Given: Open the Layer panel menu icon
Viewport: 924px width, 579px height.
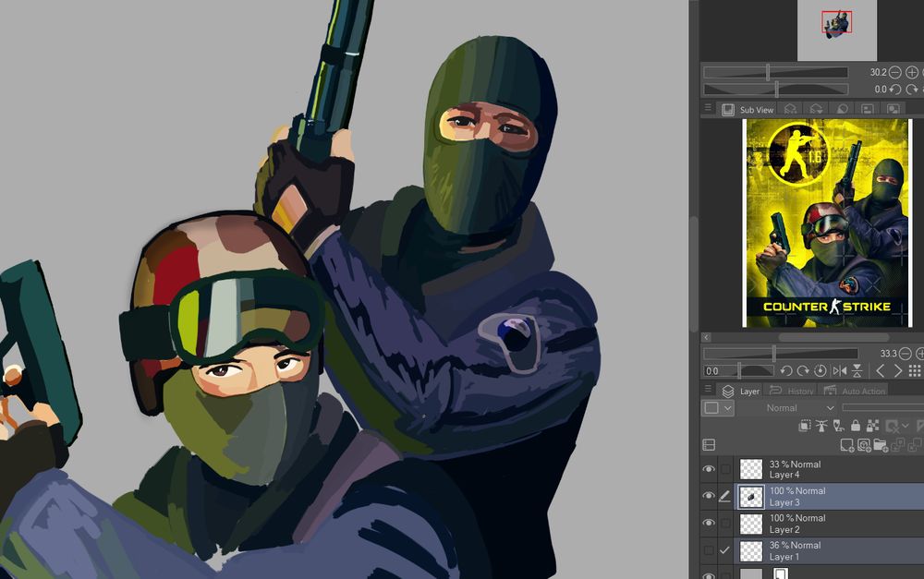Looking at the screenshot, I should tap(708, 390).
